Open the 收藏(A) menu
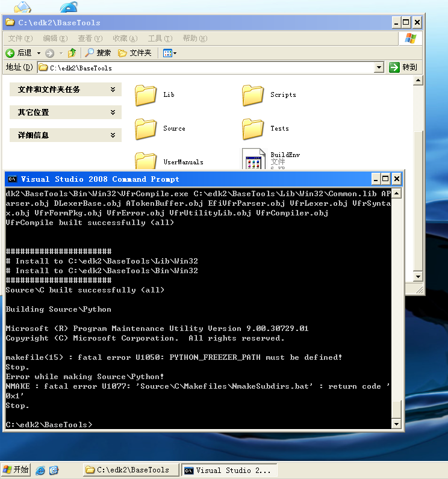Image resolution: width=448 pixels, height=479 pixels. click(125, 39)
